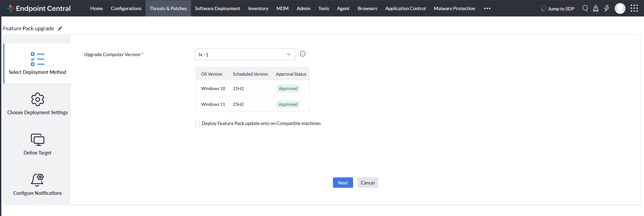Open the Tools menu

click(x=324, y=8)
